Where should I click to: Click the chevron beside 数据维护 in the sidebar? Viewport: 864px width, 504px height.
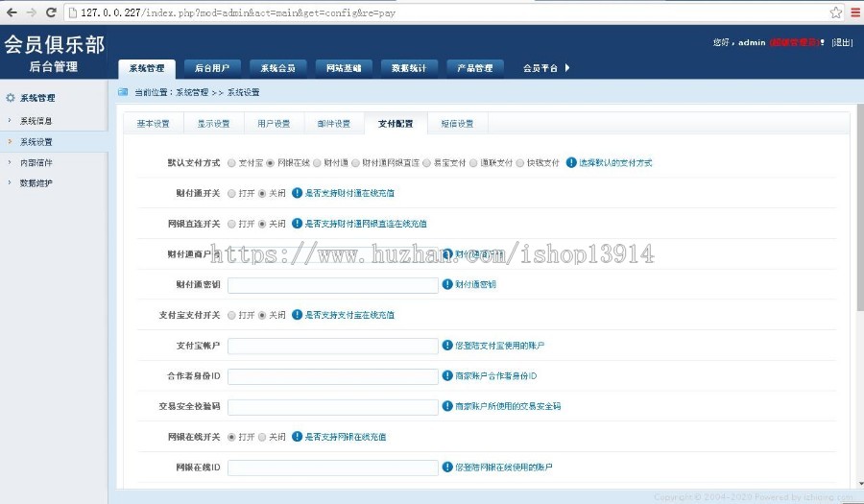10,182
